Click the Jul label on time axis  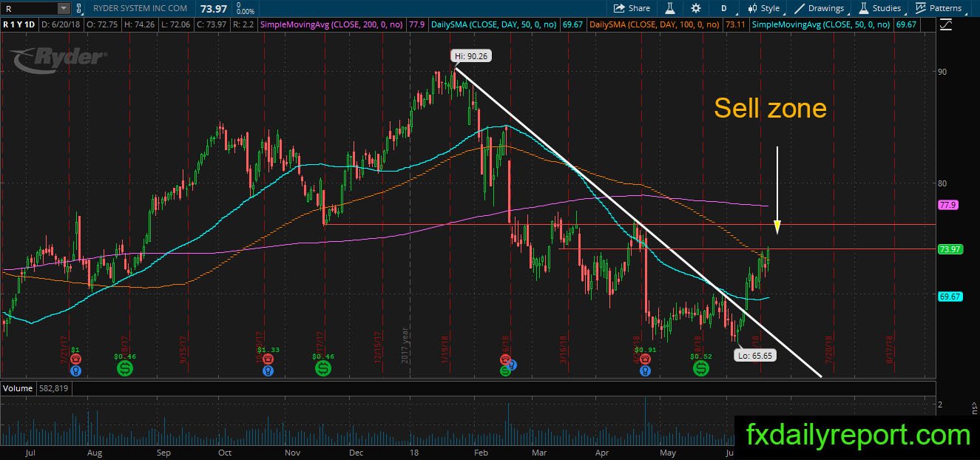pos(30,452)
